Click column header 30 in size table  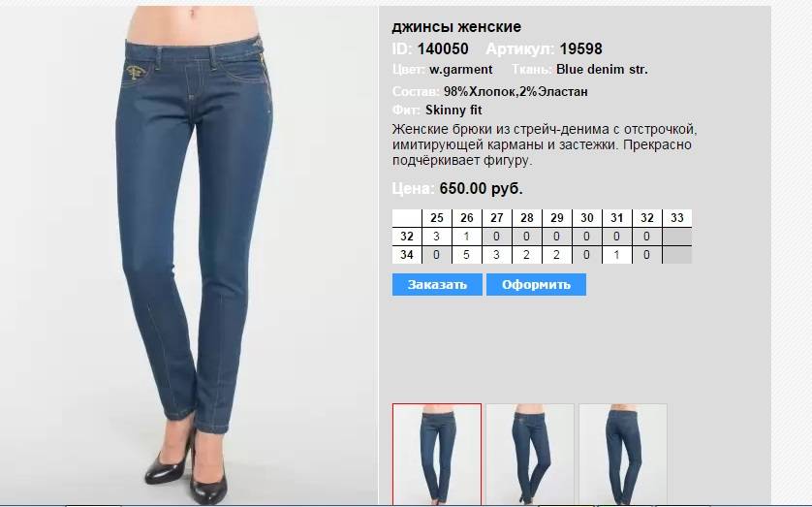tap(587, 218)
